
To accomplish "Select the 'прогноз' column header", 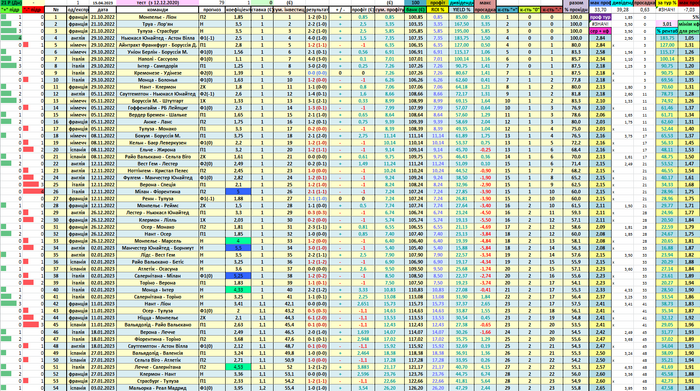I will point(212,9).
